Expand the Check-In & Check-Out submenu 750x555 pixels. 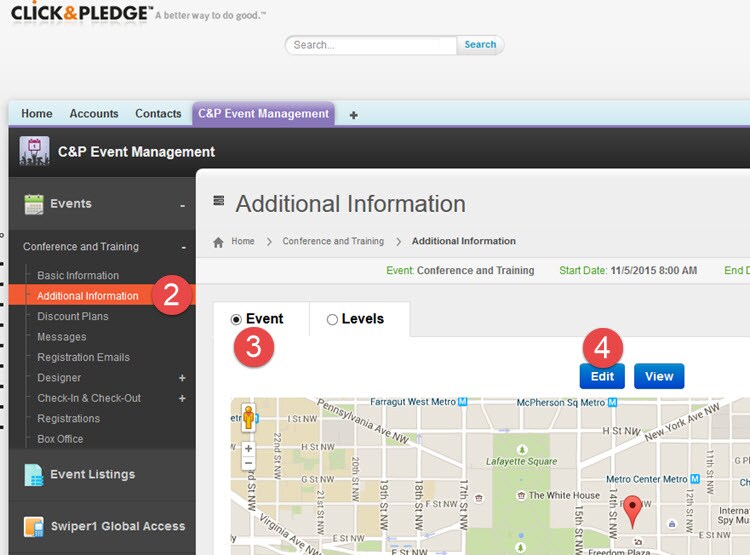[182, 398]
